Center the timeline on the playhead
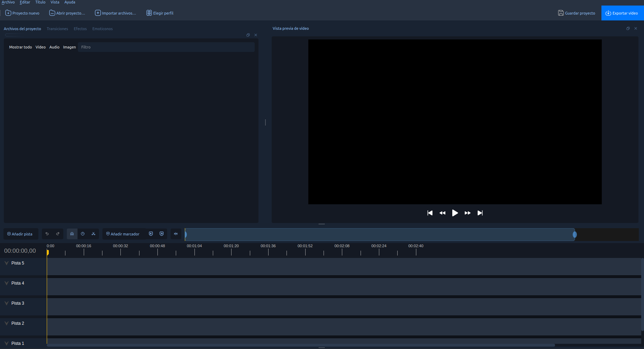 pos(176,234)
